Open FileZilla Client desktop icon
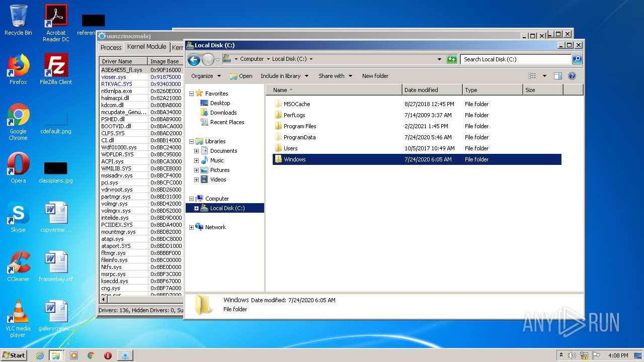644x362 pixels. click(56, 69)
